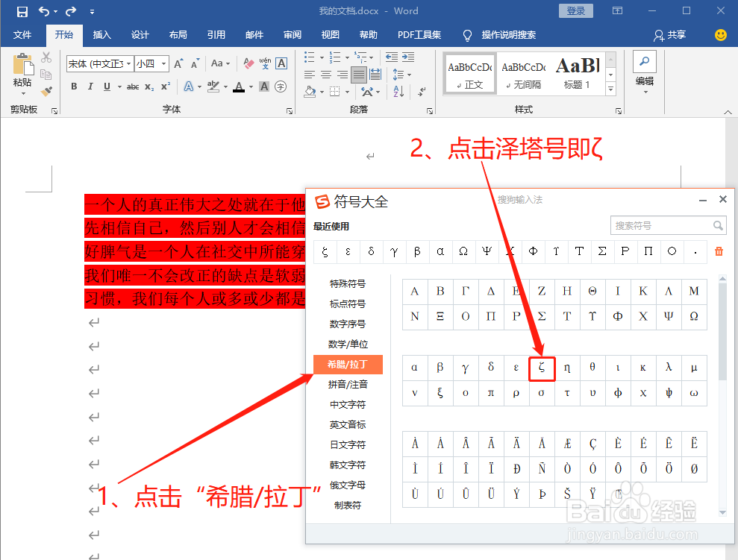
Task: Insert the lowercase ζ symbol from the grid
Action: (x=542, y=368)
